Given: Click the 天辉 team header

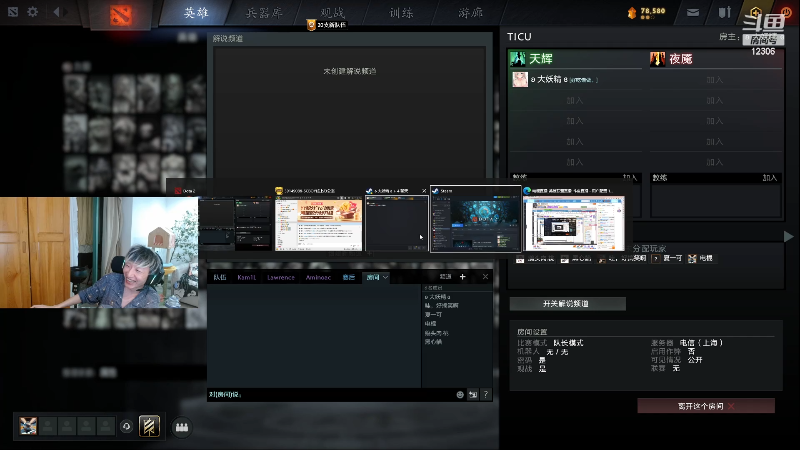Looking at the screenshot, I should point(575,59).
